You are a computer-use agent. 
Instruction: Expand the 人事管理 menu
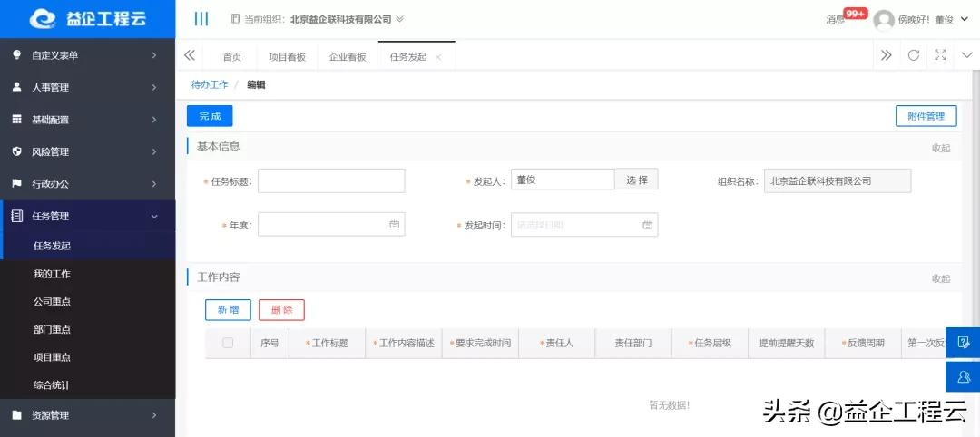(x=154, y=87)
